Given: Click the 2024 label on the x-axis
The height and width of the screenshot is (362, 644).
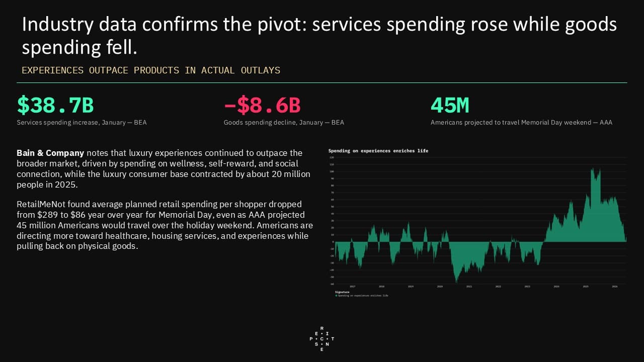Looking at the screenshot, I should [556, 287].
